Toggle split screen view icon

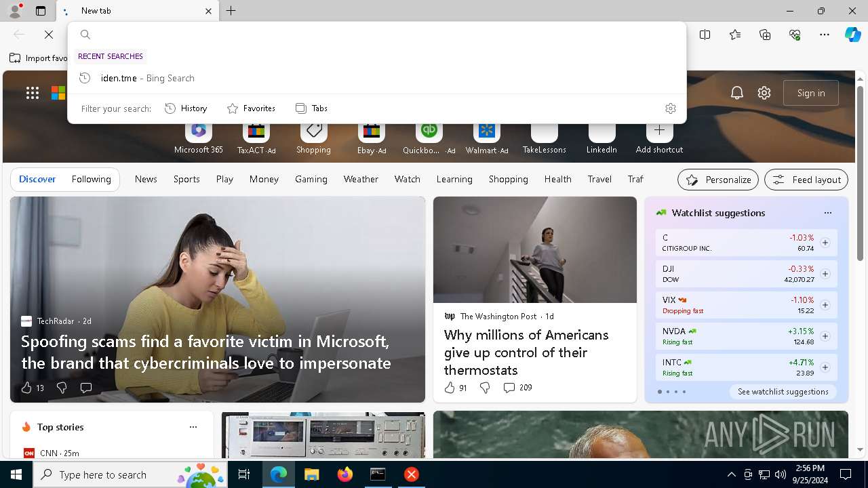click(x=705, y=35)
